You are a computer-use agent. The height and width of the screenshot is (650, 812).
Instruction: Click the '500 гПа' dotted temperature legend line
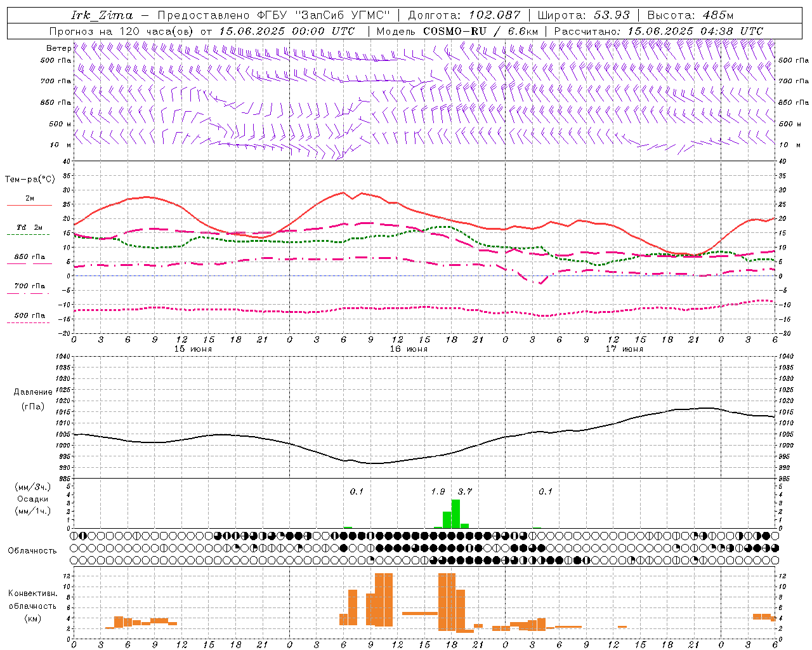29,322
